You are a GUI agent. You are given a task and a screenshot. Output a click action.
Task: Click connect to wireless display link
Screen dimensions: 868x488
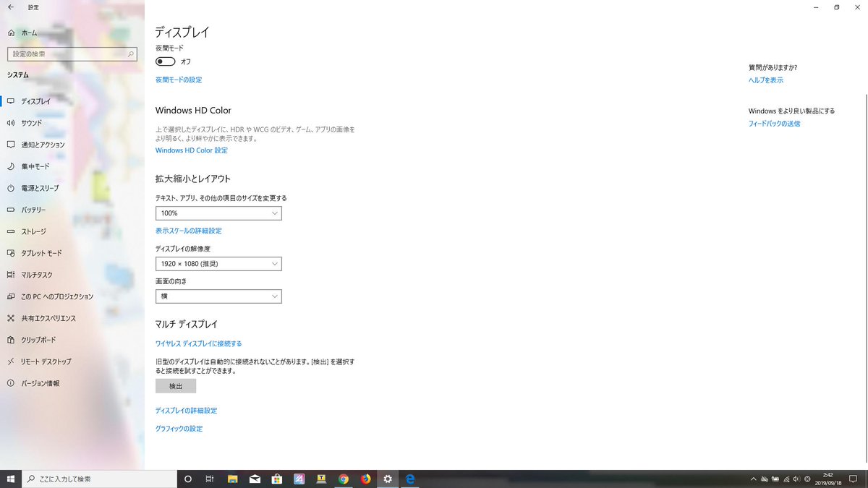click(x=199, y=343)
